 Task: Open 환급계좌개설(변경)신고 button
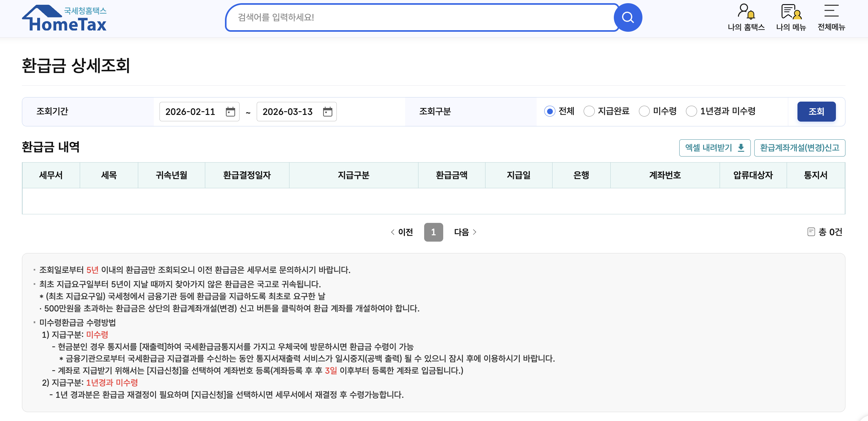point(799,148)
